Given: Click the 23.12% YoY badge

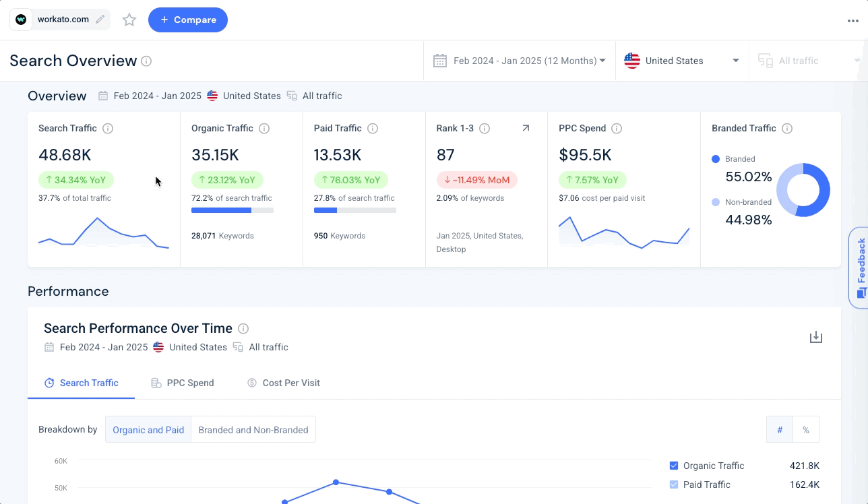Looking at the screenshot, I should tap(227, 180).
